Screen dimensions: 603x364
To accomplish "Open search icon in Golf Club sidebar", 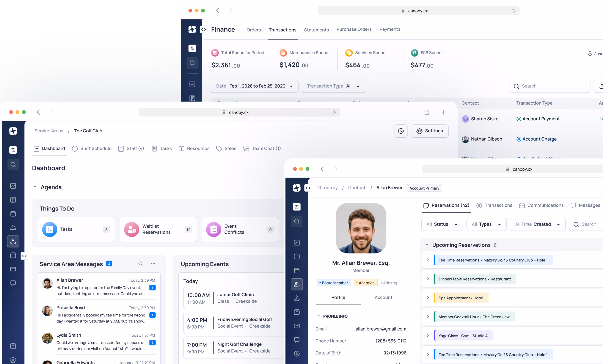I will (13, 164).
